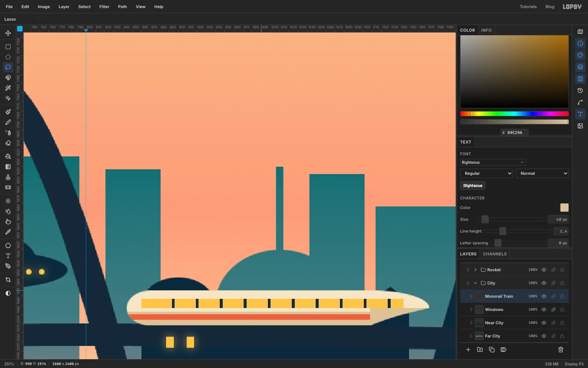Click the hex color input field
Image resolution: width=588 pixels, height=368 pixels.
(x=514, y=132)
